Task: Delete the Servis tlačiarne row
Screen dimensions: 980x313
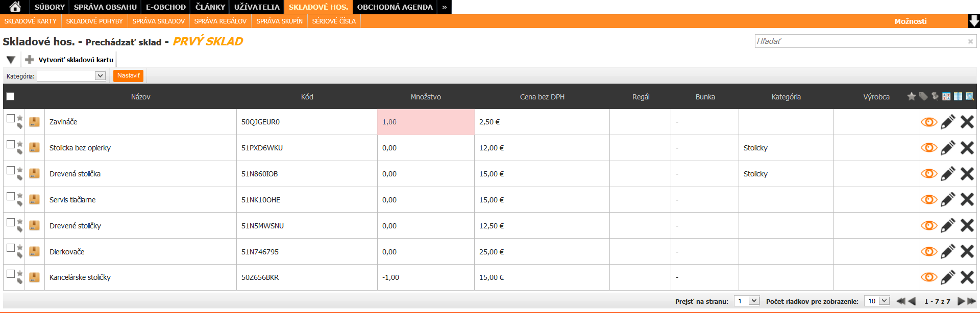Action: click(967, 199)
